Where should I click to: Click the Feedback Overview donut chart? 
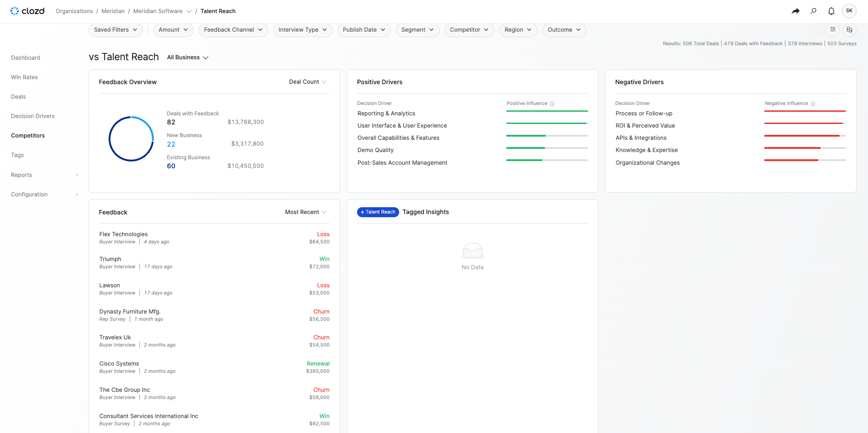[x=131, y=139]
